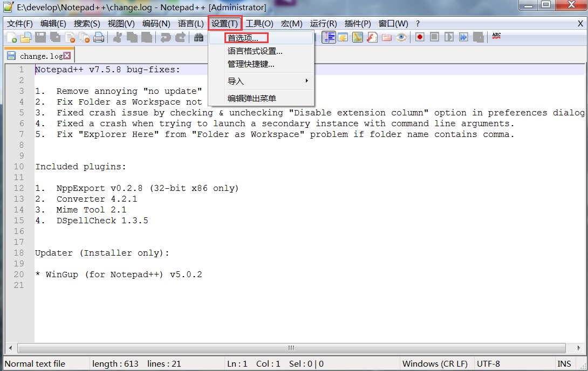Select the change.log tab
The width and height of the screenshot is (588, 371).
[x=39, y=56]
